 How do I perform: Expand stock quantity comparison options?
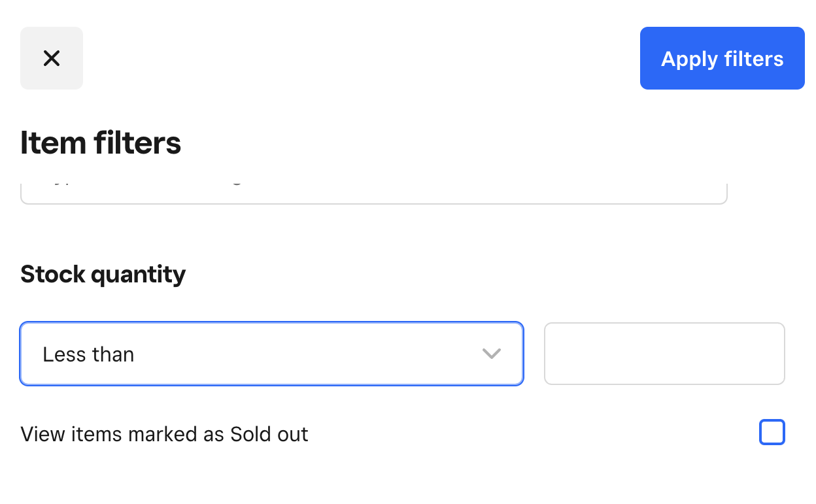coord(271,354)
